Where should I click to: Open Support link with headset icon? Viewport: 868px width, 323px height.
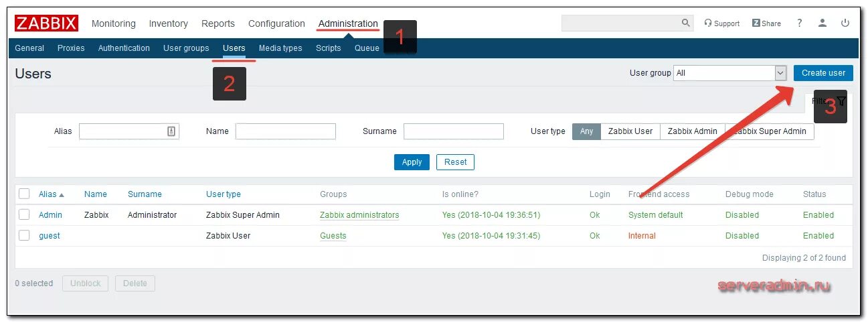point(721,23)
